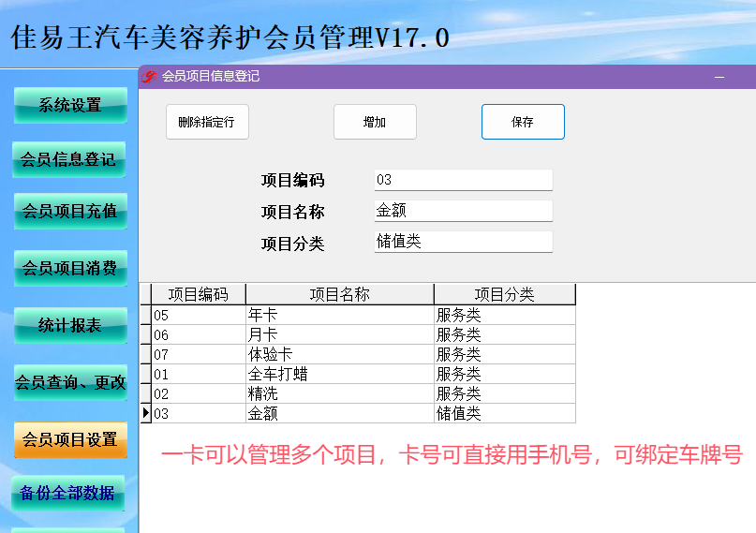Click the 项目名称 column header
The image size is (756, 533).
point(339,294)
